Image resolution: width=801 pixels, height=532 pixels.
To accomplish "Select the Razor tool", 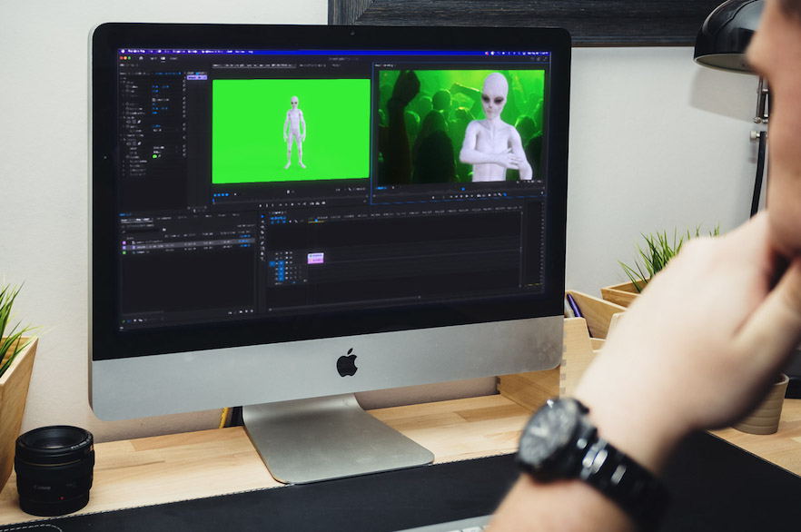I will pos(262,232).
